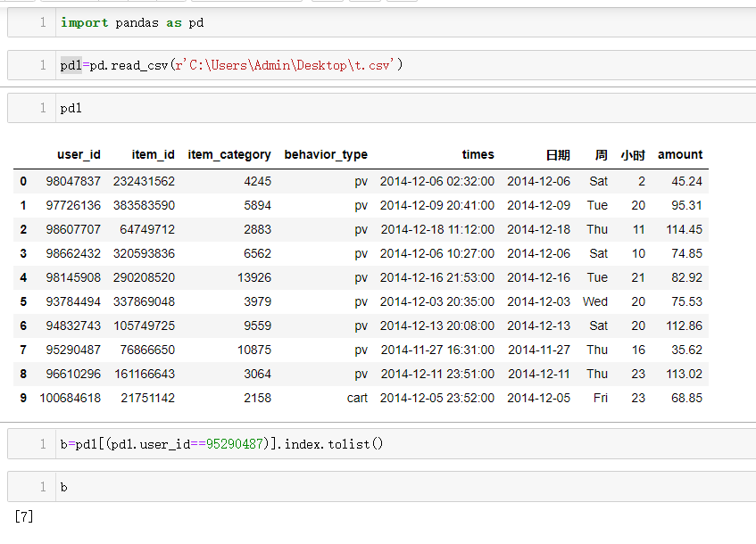Click the code cell containing only 'b'

coord(382,487)
